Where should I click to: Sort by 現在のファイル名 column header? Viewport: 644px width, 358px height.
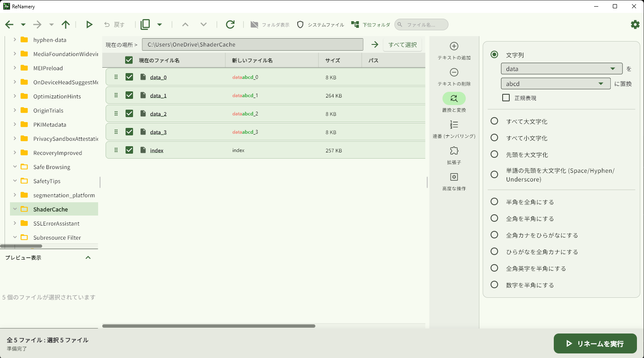(159, 60)
